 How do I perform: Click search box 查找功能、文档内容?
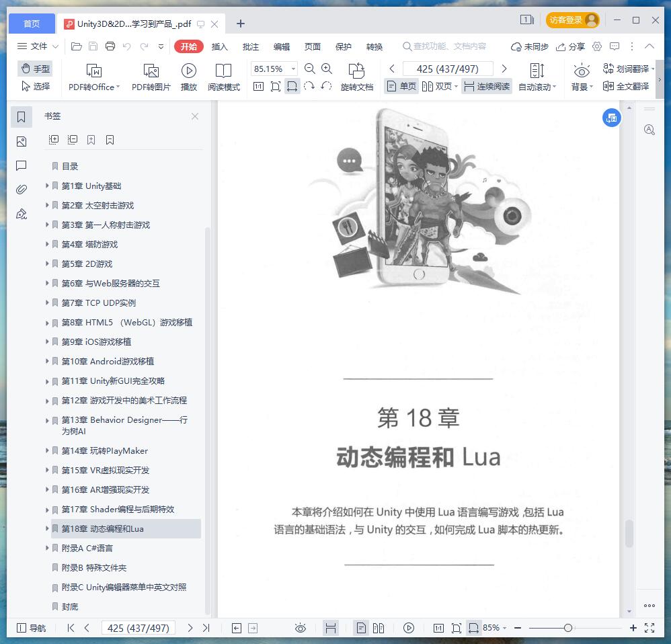click(444, 46)
